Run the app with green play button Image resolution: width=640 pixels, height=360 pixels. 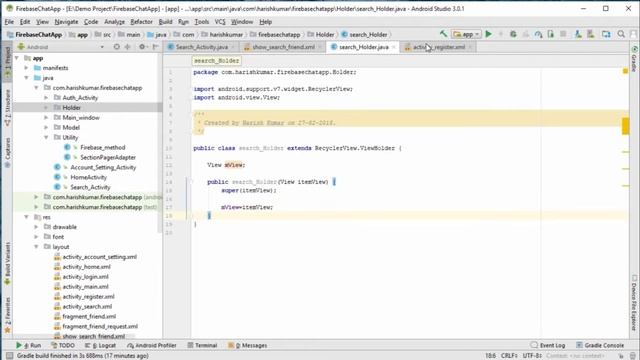(489, 34)
